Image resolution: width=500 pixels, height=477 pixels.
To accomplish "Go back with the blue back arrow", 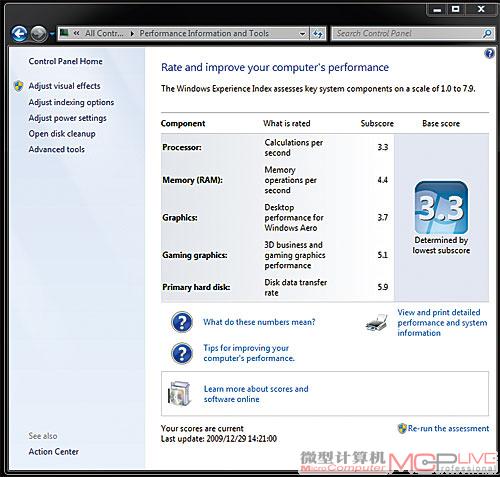I will coord(19,33).
